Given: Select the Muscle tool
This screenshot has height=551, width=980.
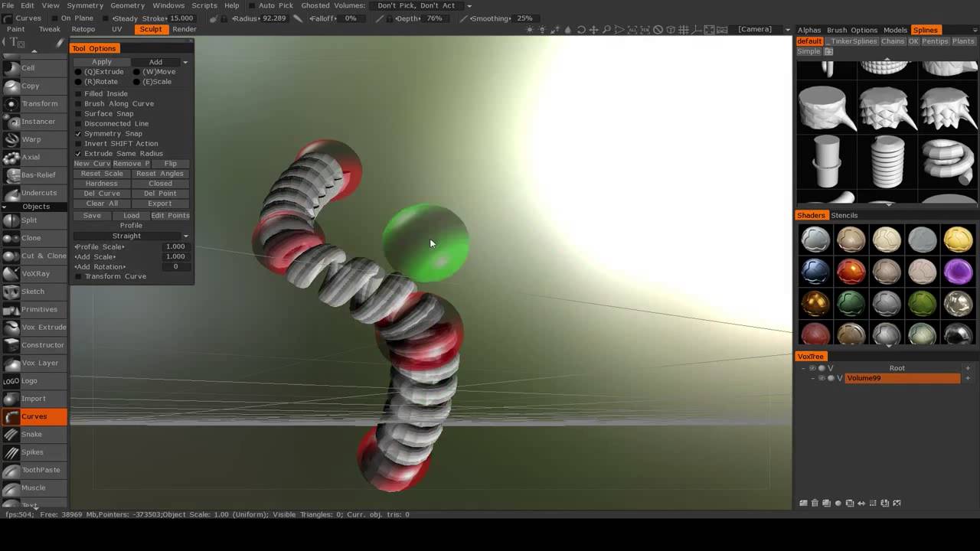Looking at the screenshot, I should coord(34,487).
